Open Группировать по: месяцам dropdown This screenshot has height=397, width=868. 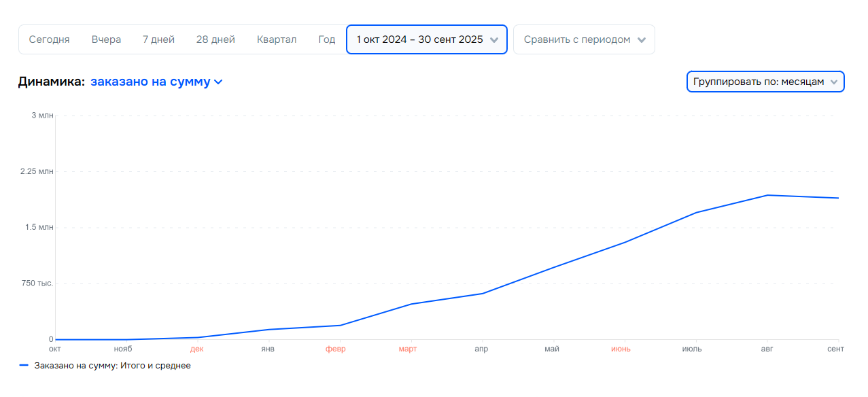point(759,82)
